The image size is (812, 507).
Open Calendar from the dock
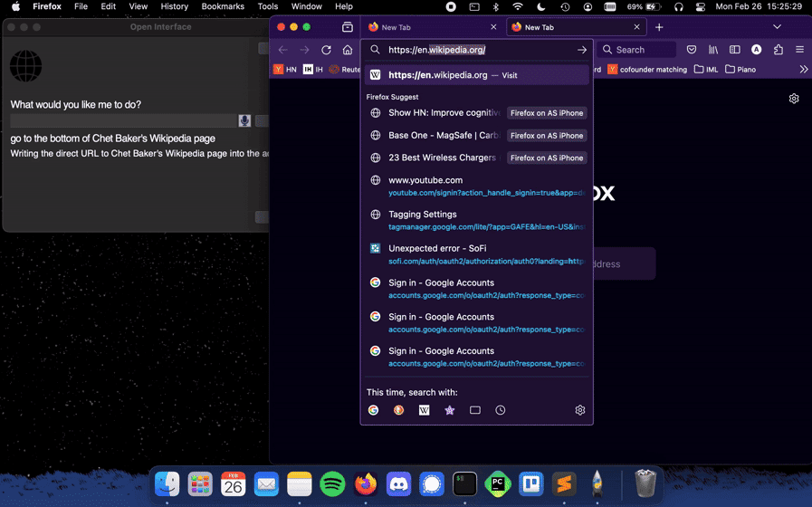pyautogui.click(x=233, y=484)
